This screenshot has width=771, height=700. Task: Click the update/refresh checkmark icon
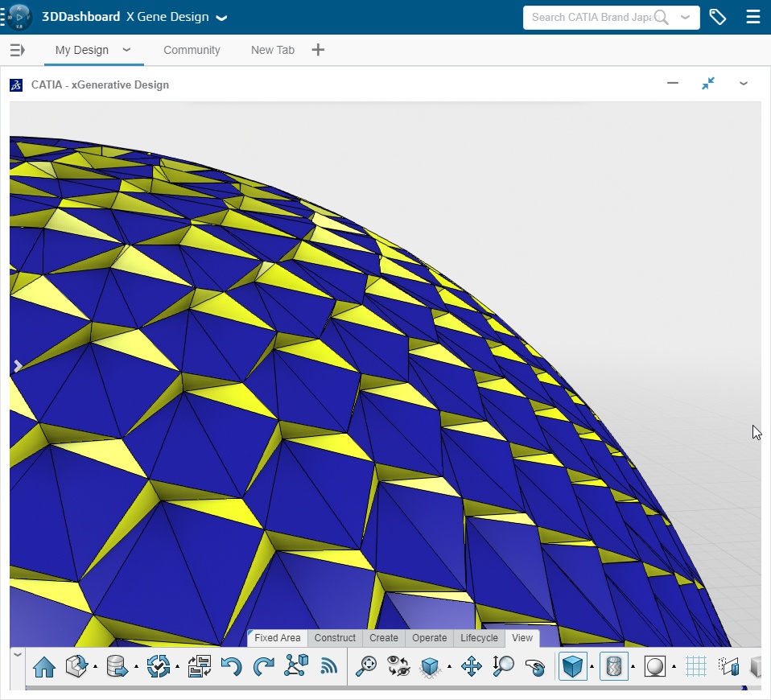pyautogui.click(x=159, y=666)
